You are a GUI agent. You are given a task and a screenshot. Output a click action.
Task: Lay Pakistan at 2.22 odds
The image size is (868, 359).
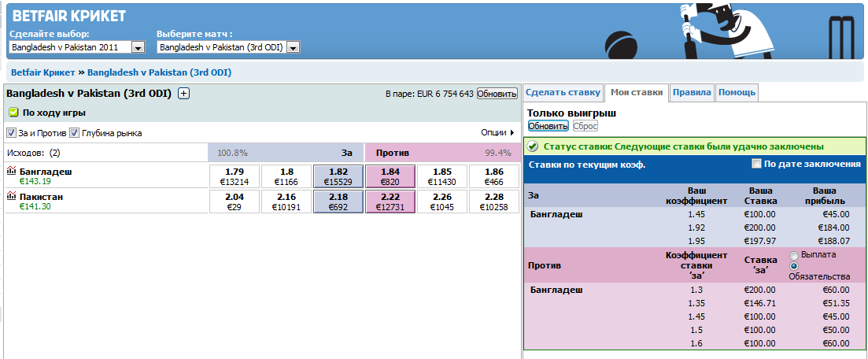click(x=390, y=202)
